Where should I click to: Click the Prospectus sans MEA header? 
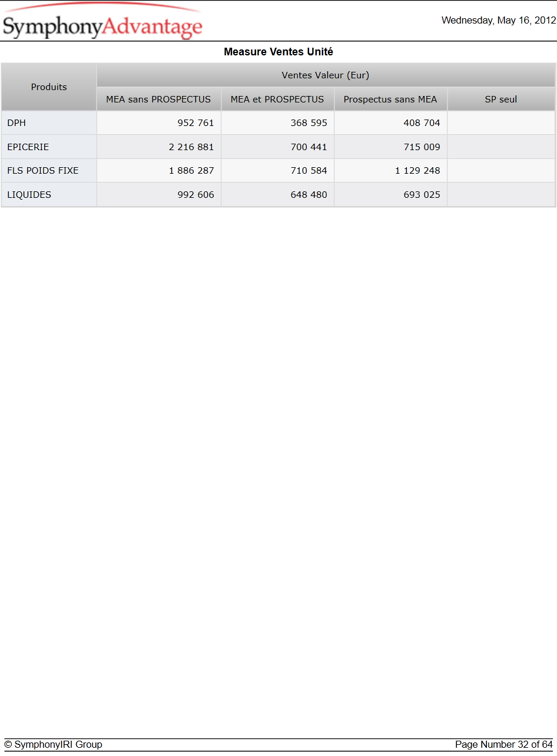pos(390,100)
